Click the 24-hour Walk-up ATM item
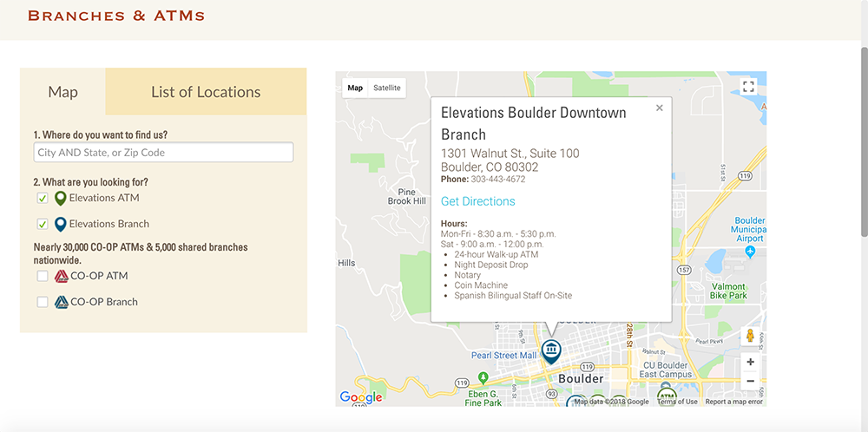Image resolution: width=868 pixels, height=432 pixels. pos(496,254)
